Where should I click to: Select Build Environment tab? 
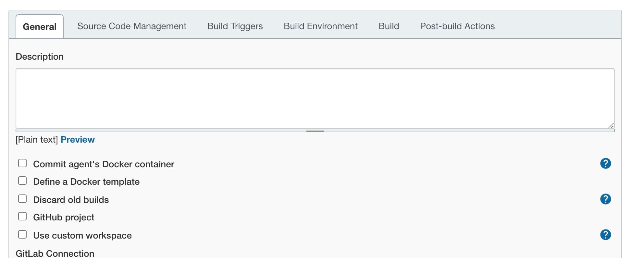[x=321, y=26]
